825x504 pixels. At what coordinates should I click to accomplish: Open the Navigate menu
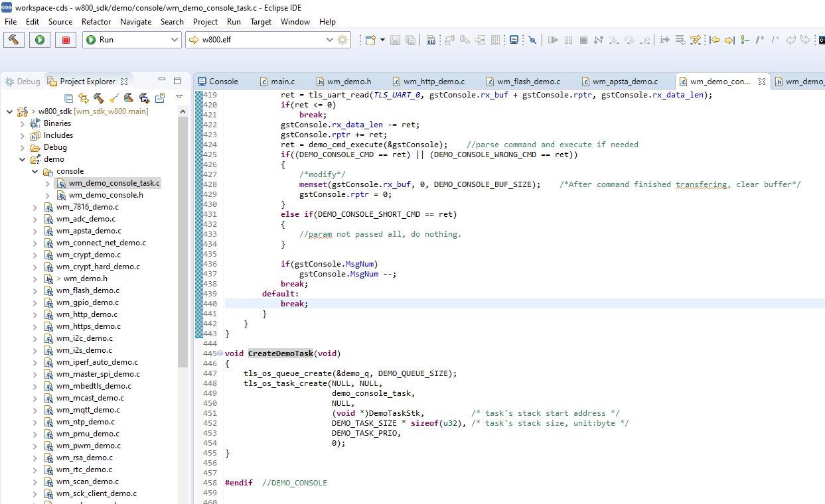[x=135, y=22]
